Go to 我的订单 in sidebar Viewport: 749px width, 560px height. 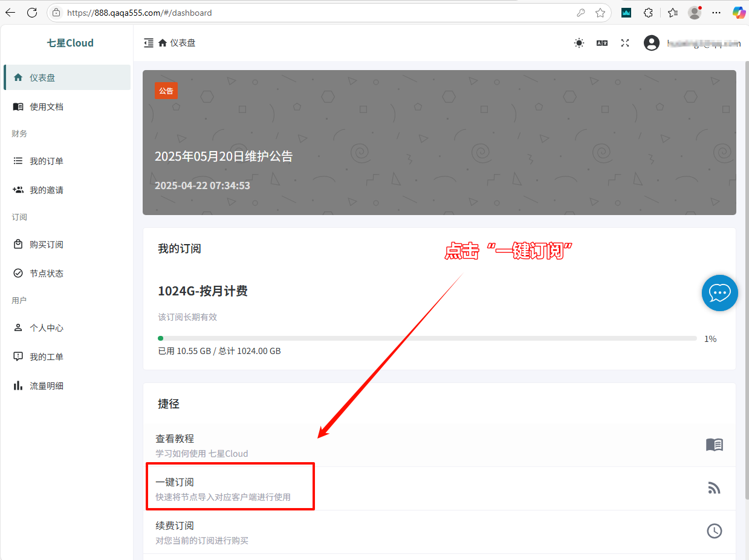(47, 161)
